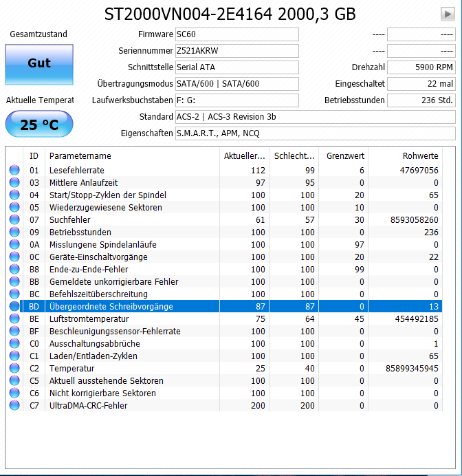Click status orb for Nicht korrigierbare Sektoren

pos(14,393)
